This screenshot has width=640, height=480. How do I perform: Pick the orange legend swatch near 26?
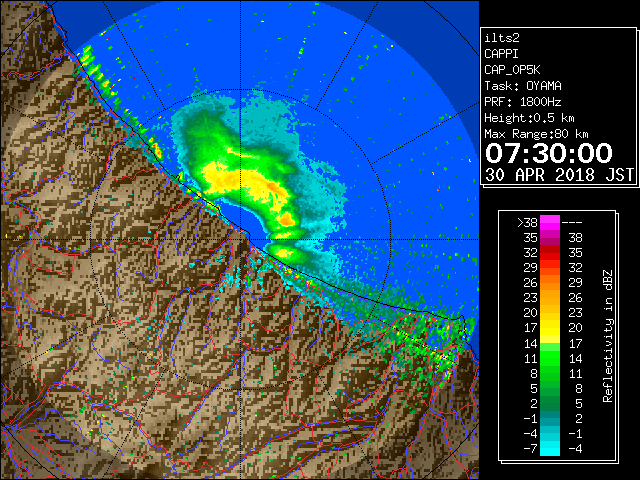(550, 283)
